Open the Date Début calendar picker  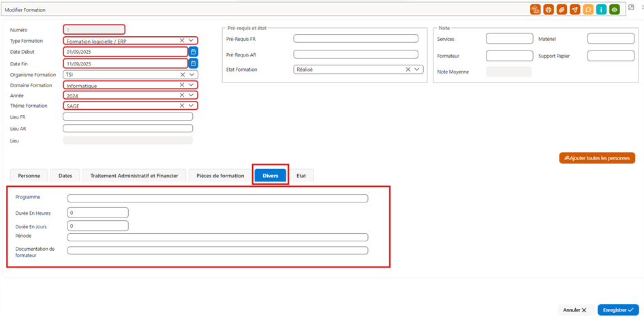pyautogui.click(x=193, y=52)
